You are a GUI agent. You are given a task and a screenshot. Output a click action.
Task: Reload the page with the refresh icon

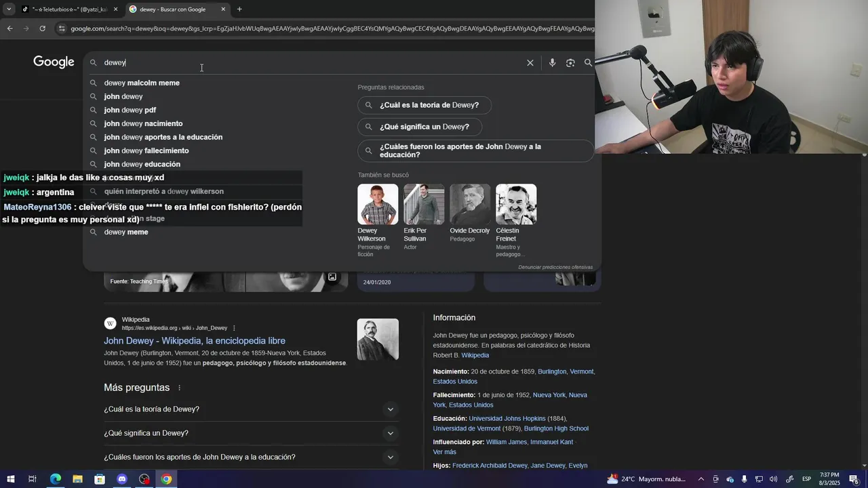tap(42, 28)
